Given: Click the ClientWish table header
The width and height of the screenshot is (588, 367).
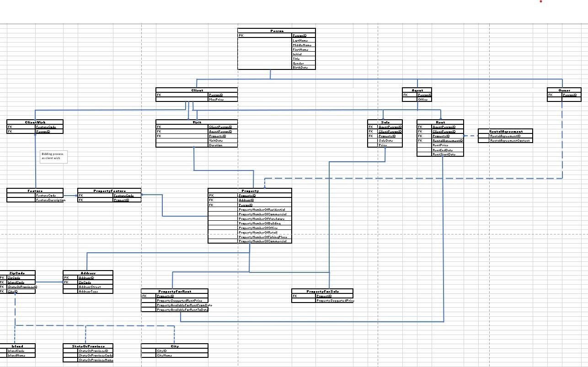Looking at the screenshot, I should pos(34,122).
